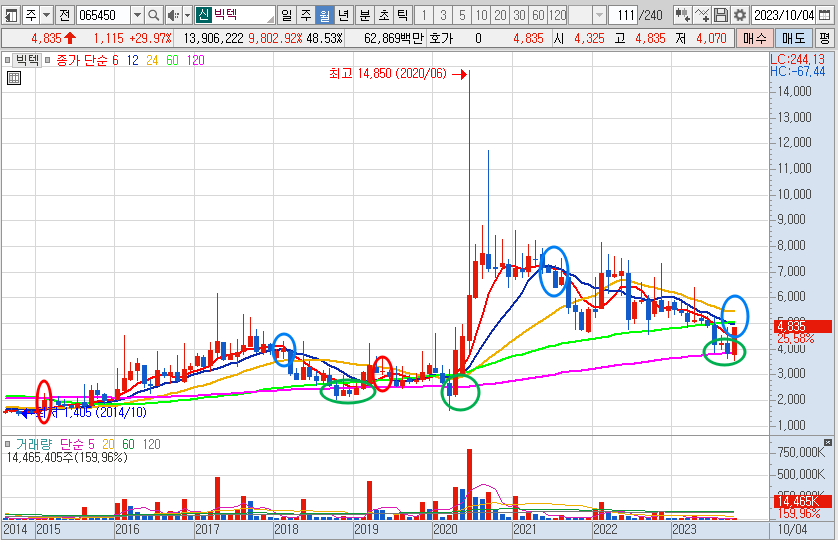Click the green 신 badge icon
The width and height of the screenshot is (838, 540).
(x=203, y=14)
